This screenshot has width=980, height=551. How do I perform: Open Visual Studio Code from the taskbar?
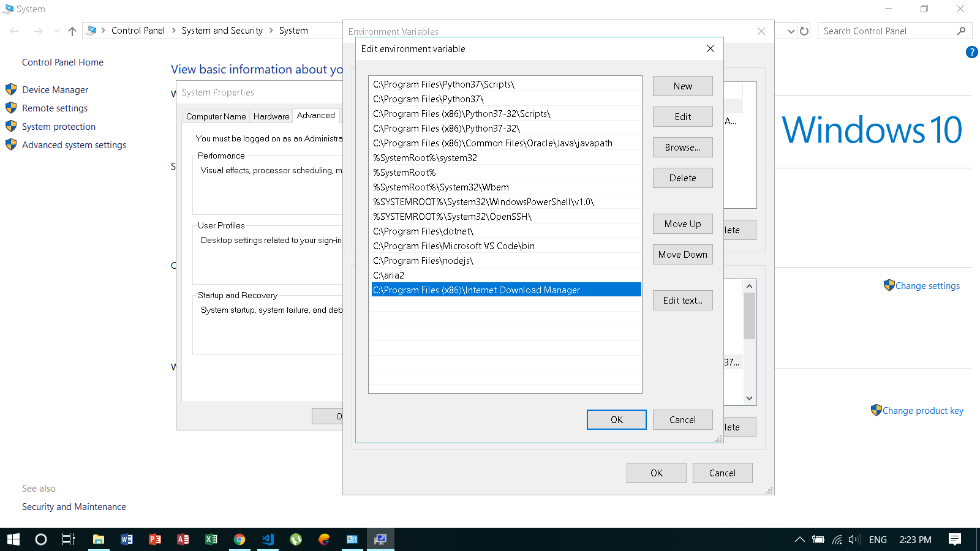268,539
